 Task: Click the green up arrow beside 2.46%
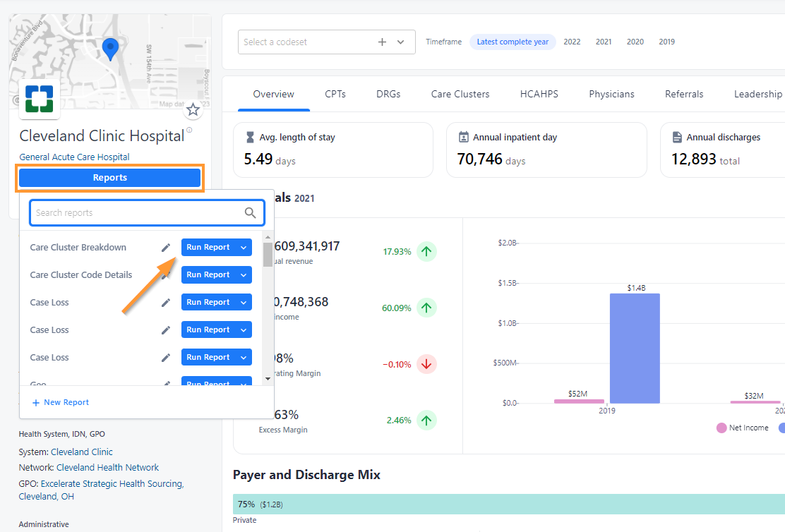426,421
